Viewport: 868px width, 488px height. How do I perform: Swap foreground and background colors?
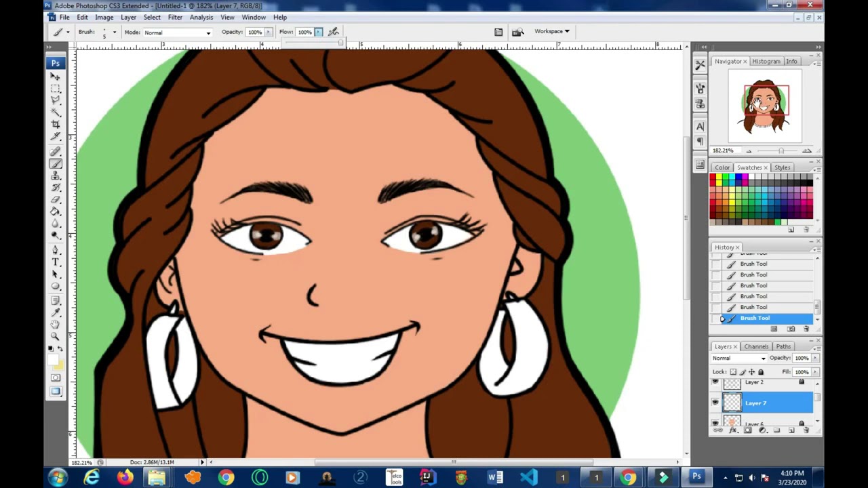coord(60,348)
